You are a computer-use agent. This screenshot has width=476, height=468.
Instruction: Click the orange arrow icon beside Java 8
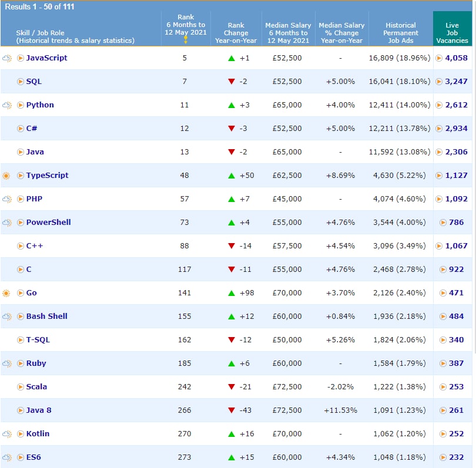21,410
